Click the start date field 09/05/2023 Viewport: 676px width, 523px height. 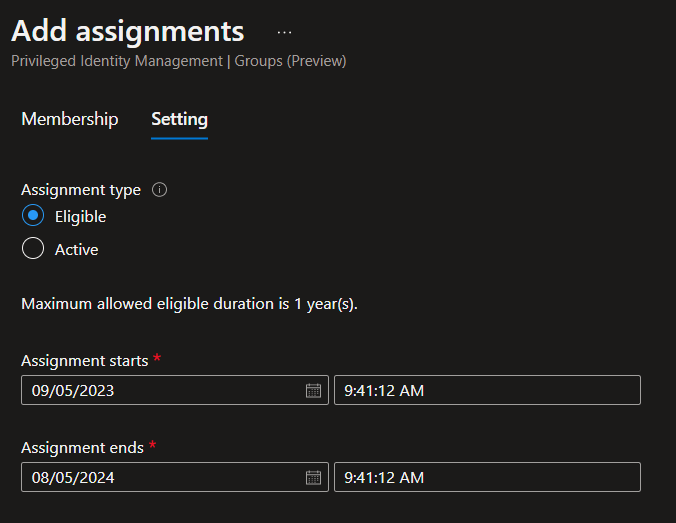pos(160,391)
